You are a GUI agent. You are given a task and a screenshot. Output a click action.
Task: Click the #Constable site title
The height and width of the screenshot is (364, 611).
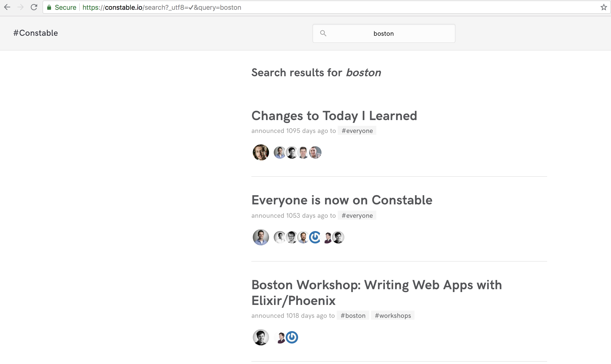tap(35, 33)
